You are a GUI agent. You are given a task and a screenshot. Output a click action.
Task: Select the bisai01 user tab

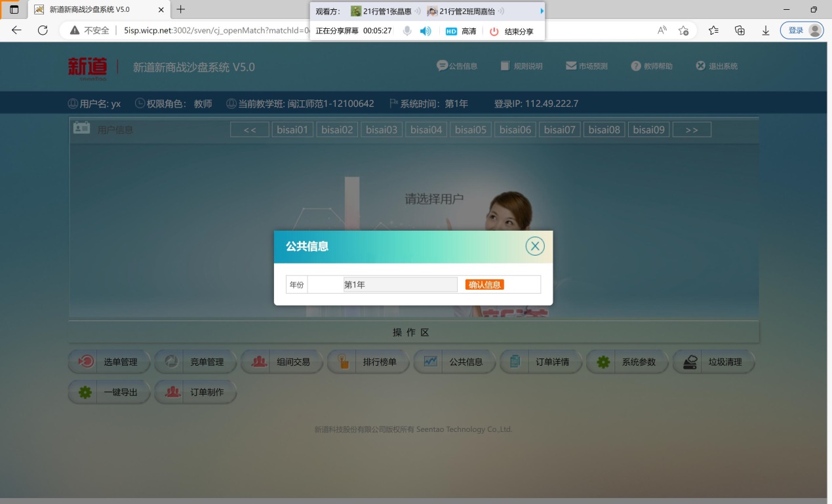point(292,130)
